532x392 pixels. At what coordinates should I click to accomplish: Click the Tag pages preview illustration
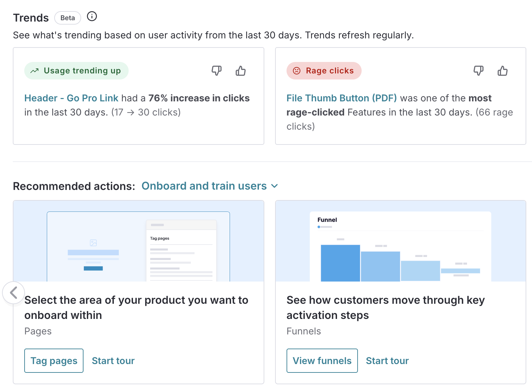click(x=138, y=246)
